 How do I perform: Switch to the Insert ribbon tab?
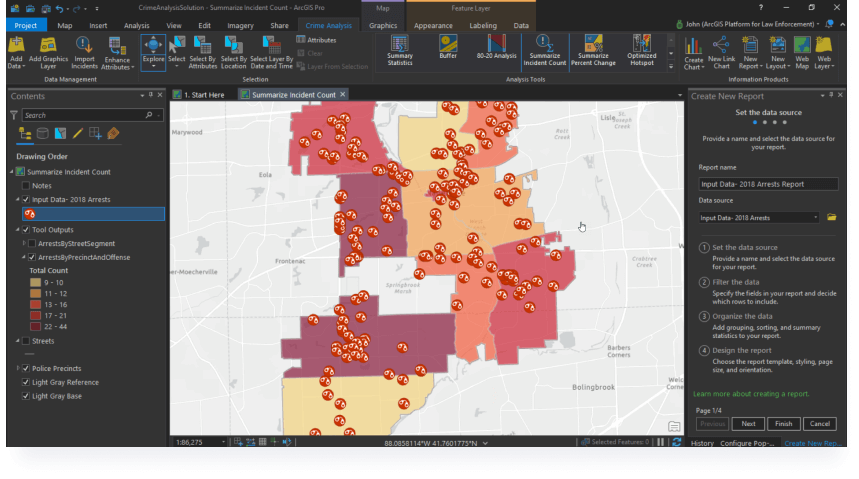pos(98,25)
